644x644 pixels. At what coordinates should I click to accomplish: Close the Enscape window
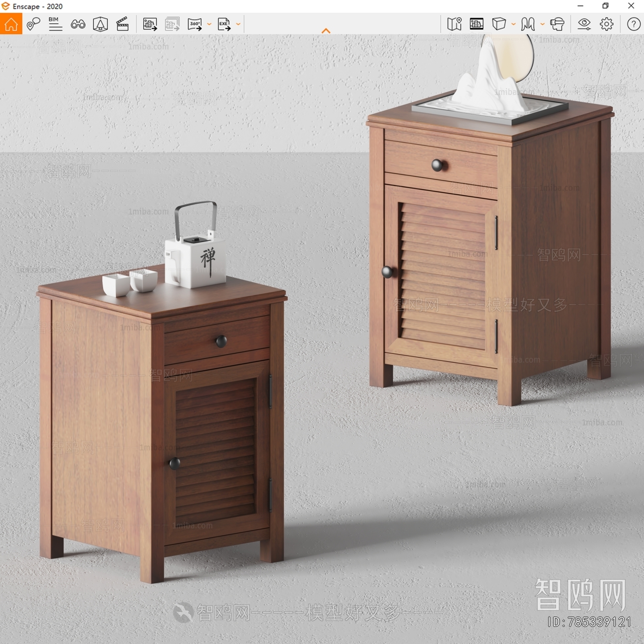[631, 6]
